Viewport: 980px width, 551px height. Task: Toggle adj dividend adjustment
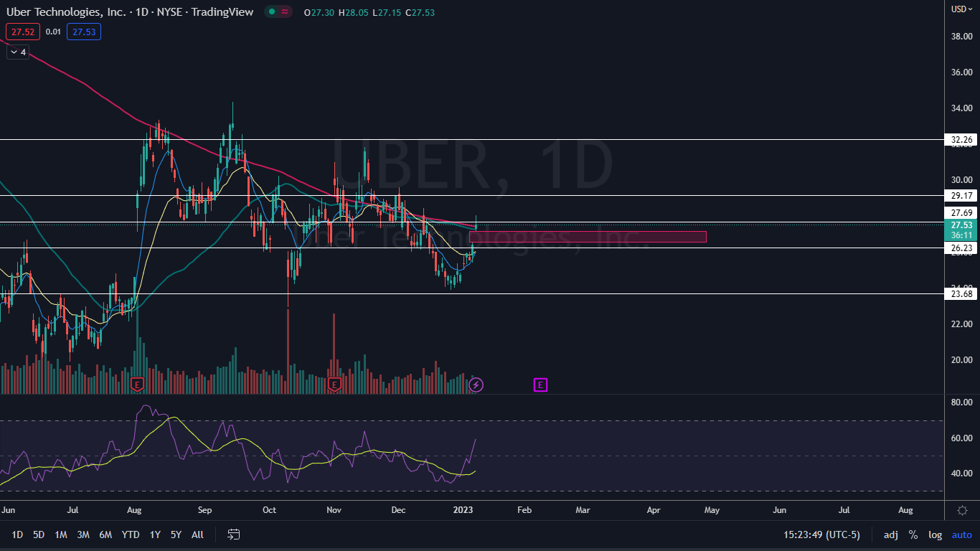point(890,534)
